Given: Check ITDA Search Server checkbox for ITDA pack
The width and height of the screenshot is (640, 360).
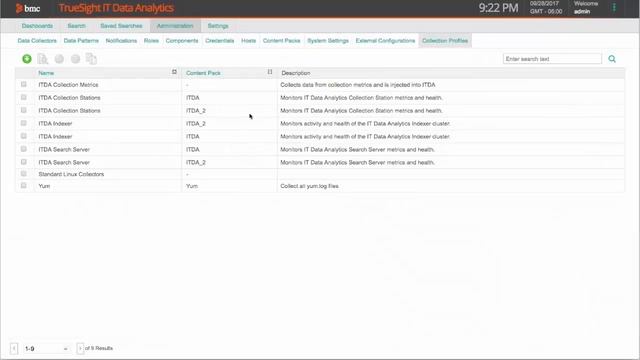Looking at the screenshot, I should click(24, 149).
